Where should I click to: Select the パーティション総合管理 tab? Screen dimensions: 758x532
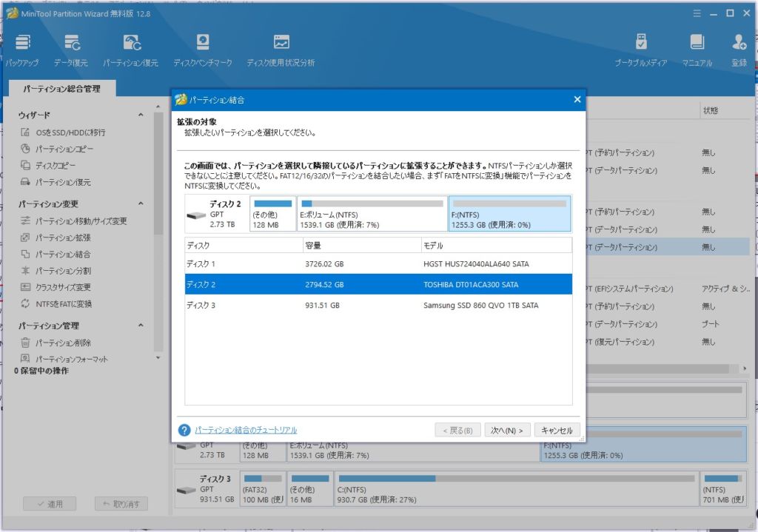pos(61,89)
